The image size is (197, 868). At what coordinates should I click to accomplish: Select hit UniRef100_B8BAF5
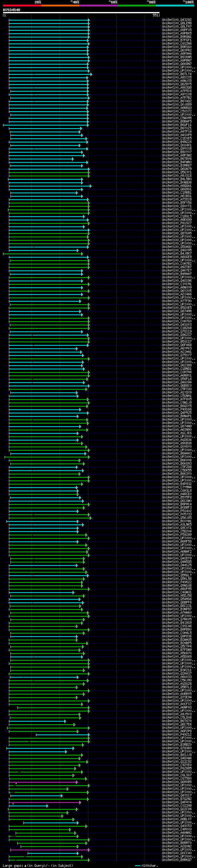pyautogui.click(x=177, y=121)
